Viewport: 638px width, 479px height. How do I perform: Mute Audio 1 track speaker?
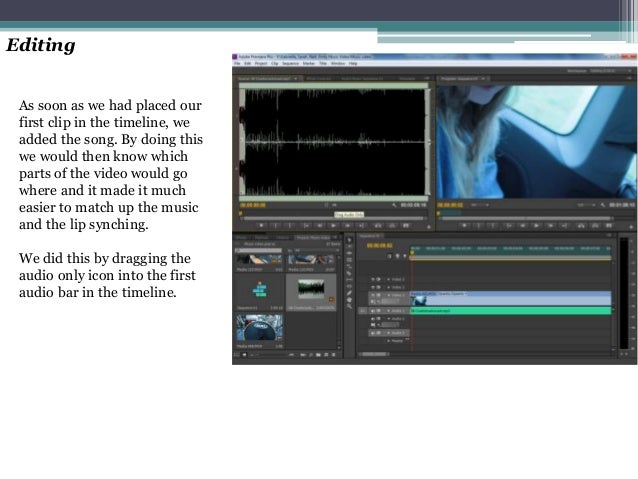(x=373, y=311)
